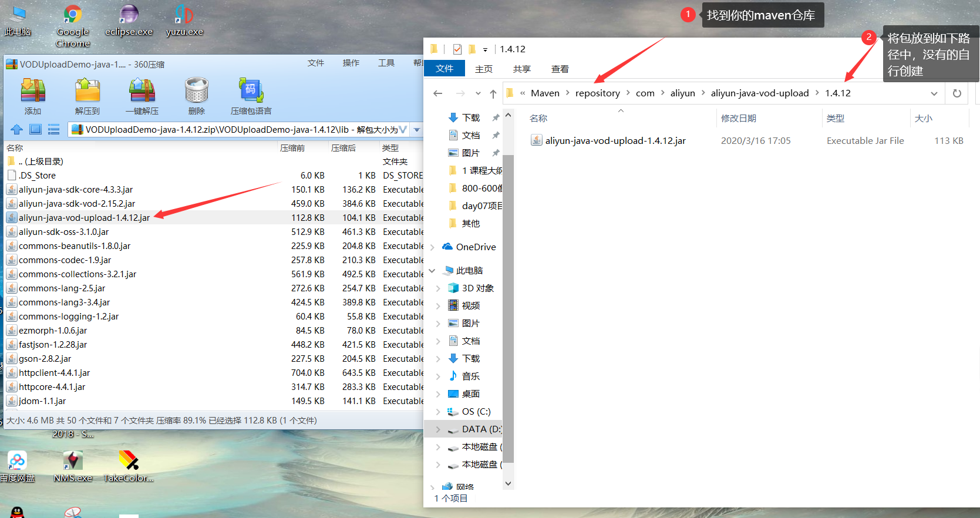Click the repository breadcrumb in the address bar
The image size is (980, 518).
point(598,93)
